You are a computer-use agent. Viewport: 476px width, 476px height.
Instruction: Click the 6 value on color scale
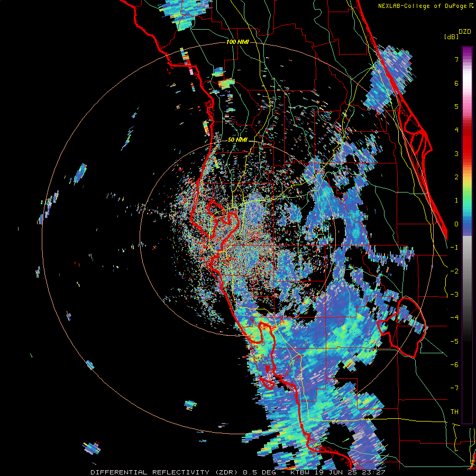[456, 83]
